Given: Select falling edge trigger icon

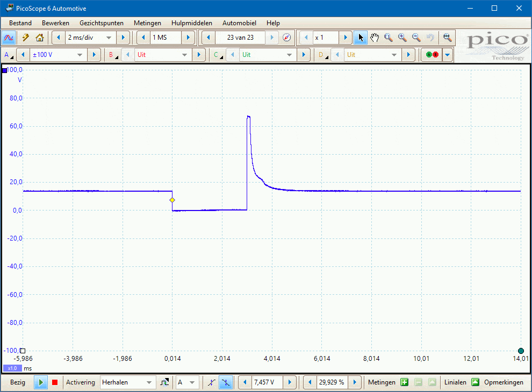Looking at the screenshot, I should click(x=225, y=382).
